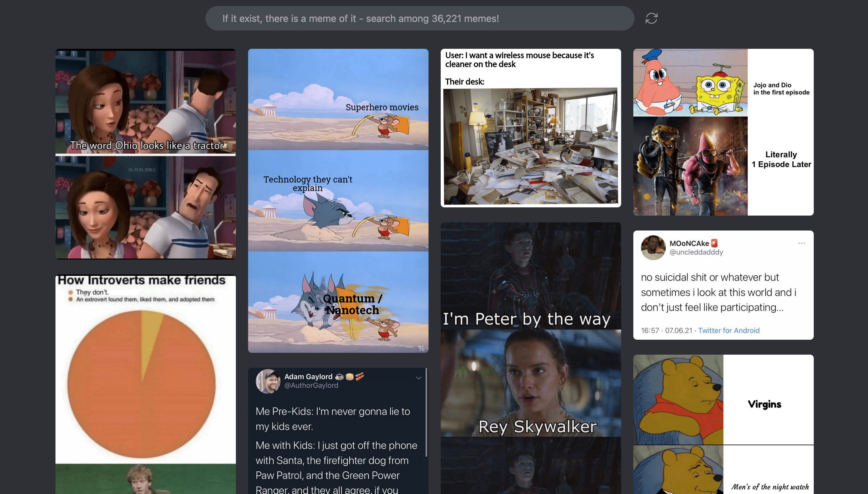This screenshot has height=494, width=868.
Task: Focus the meme search input field
Action: coord(420,18)
